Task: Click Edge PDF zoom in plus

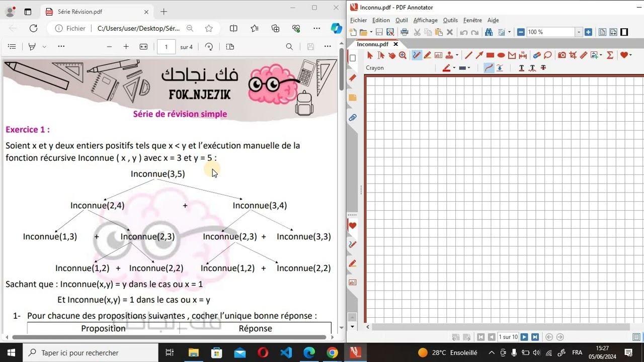Action: click(x=126, y=47)
